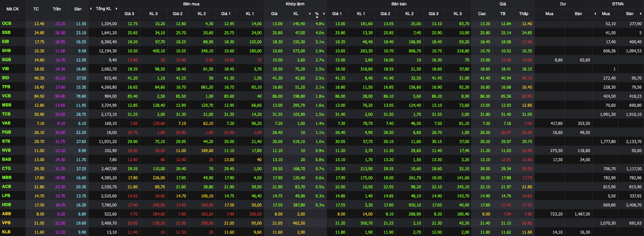
Task: Click MBB's average price 17.88
Action: pos(506,178)
